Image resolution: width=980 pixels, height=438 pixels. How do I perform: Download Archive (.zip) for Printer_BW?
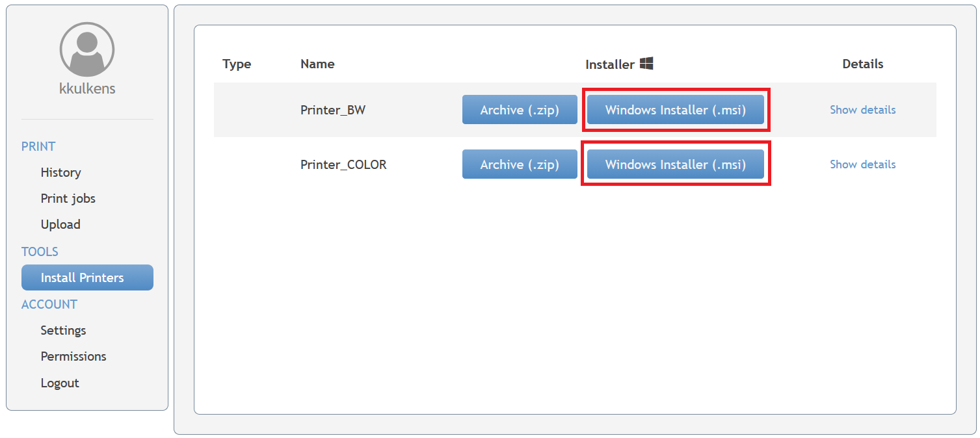pos(520,110)
